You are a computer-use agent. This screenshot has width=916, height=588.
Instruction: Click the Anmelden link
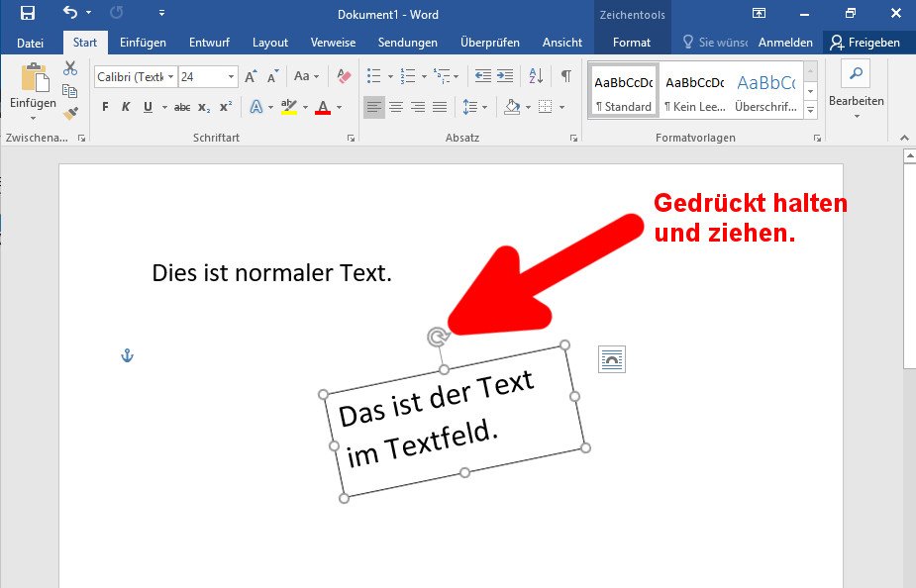click(787, 43)
